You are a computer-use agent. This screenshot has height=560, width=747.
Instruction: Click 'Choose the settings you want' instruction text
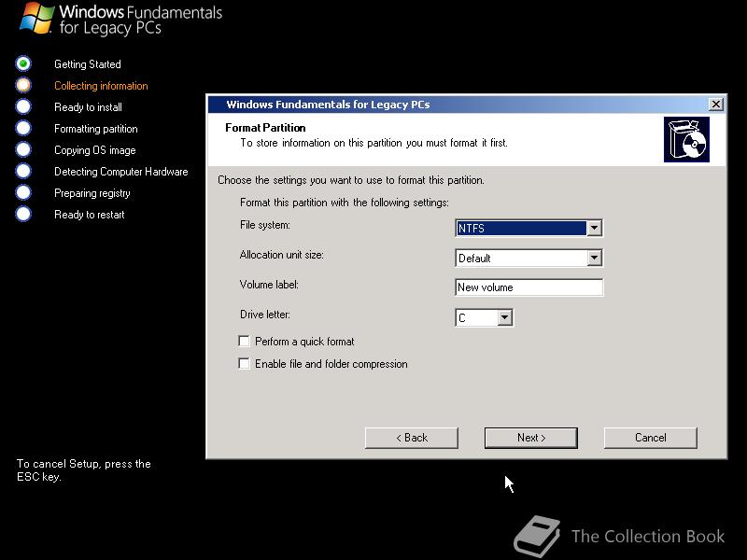pos(351,180)
